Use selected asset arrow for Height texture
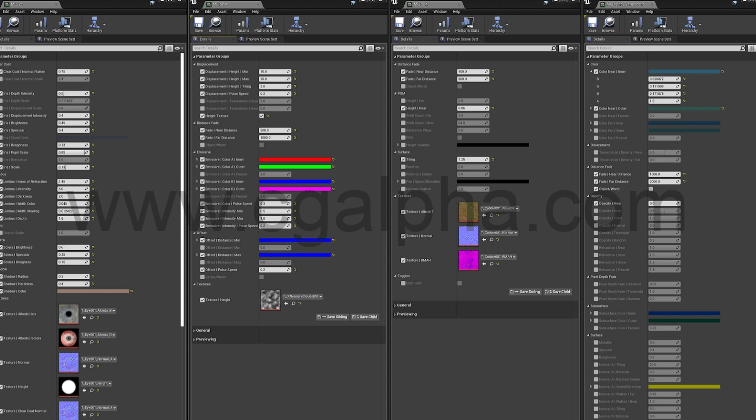 286,304
